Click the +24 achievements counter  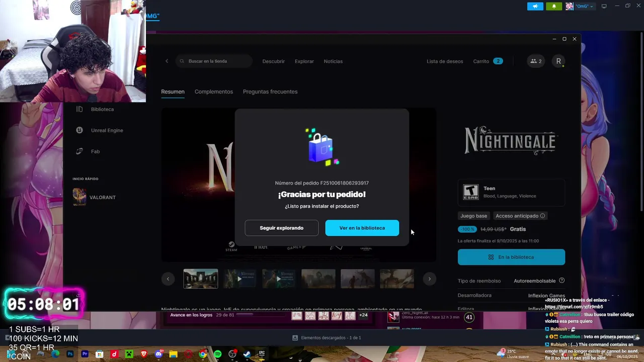(x=363, y=315)
